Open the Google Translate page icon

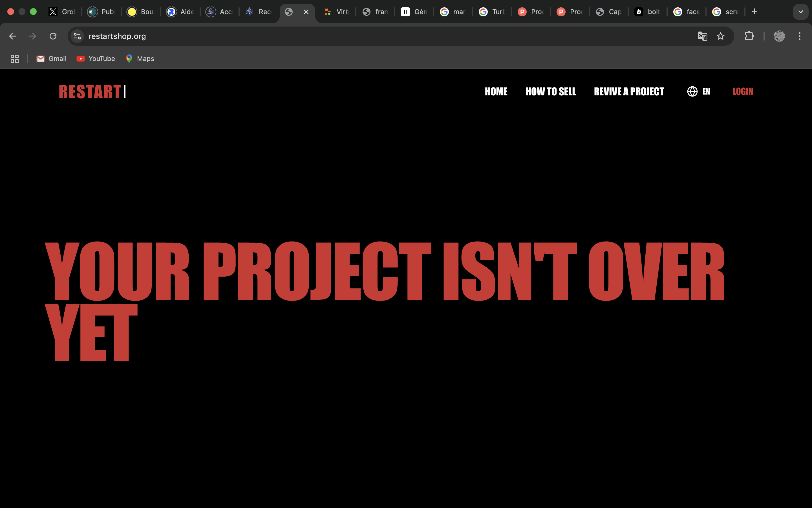tap(702, 36)
